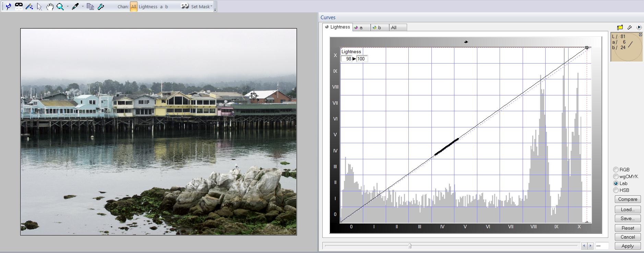Screen dimensions: 644x253
Task: Click the copy pages toolbar icon
Action: [x=91, y=7]
